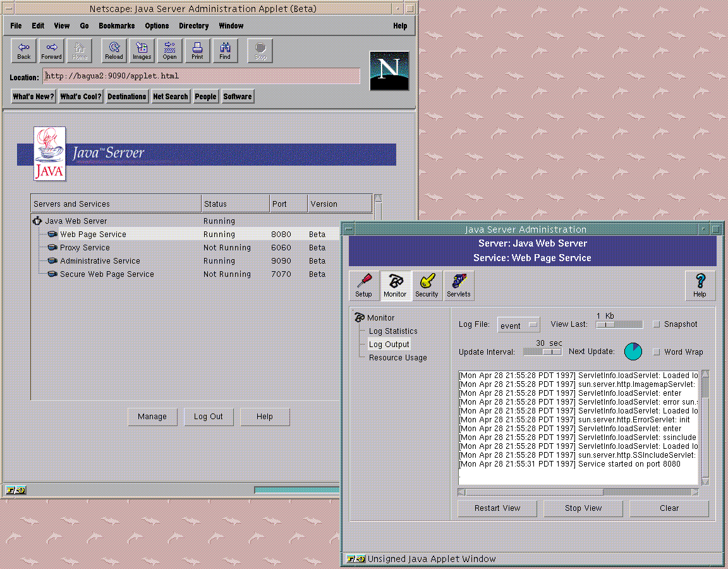Click the Netscape N logo
The width and height of the screenshot is (728, 569).
tap(389, 71)
